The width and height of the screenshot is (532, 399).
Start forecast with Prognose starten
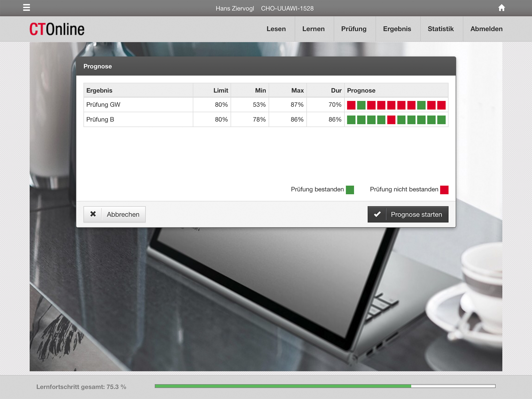coord(416,214)
